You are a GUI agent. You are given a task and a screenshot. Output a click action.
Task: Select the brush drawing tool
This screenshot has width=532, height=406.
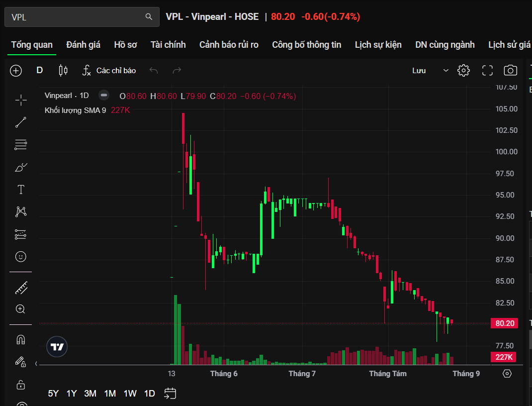(x=21, y=167)
